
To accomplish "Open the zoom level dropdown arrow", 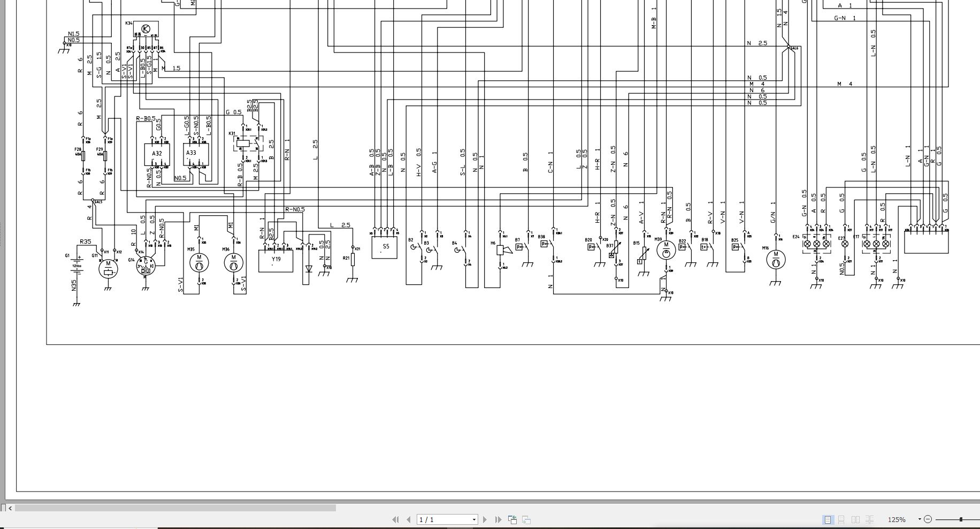I will coord(920,519).
